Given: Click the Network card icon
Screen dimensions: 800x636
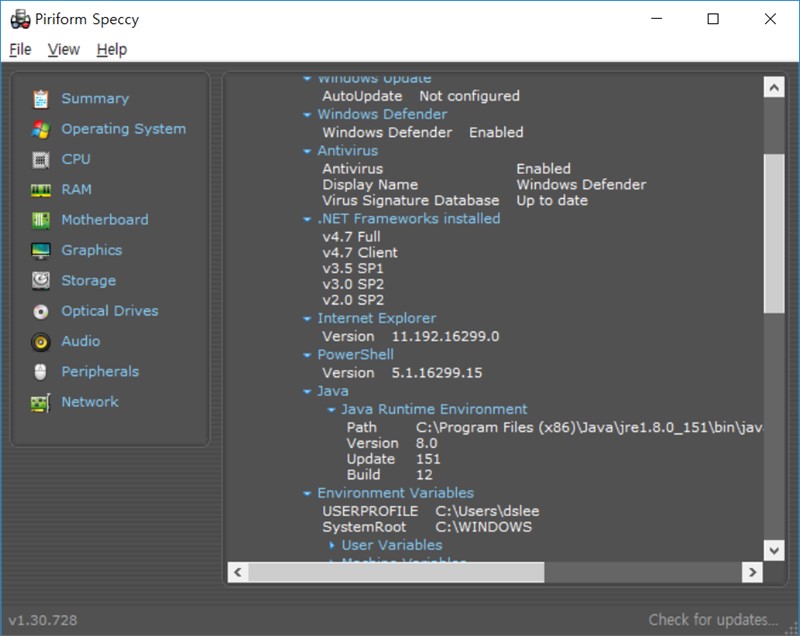Looking at the screenshot, I should coord(41,402).
